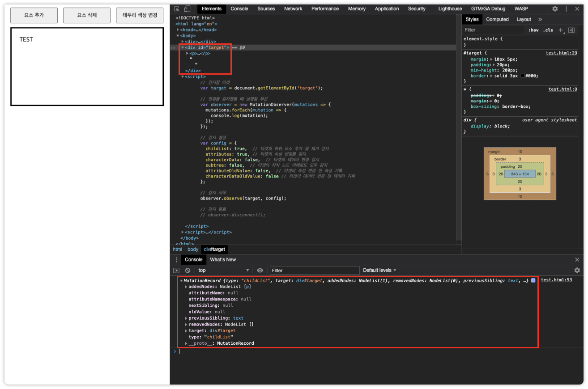Select the div#target breadcrumb item
588x389 pixels.
click(214, 249)
